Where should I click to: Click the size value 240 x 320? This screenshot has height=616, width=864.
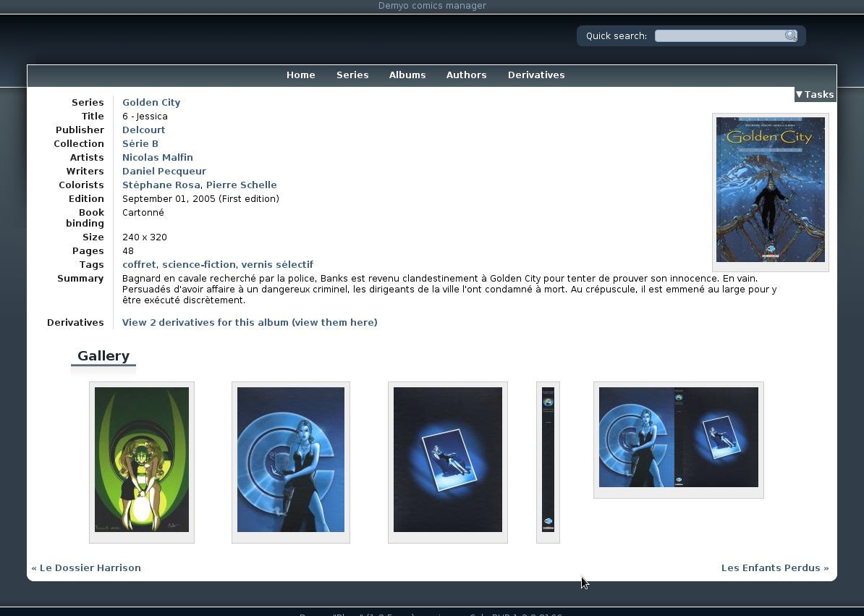[x=145, y=237]
